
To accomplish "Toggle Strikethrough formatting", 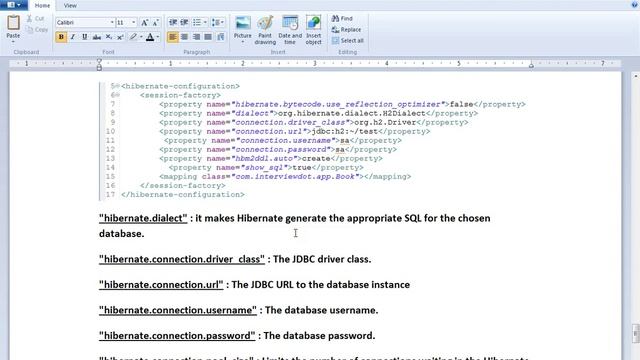I will point(97,37).
